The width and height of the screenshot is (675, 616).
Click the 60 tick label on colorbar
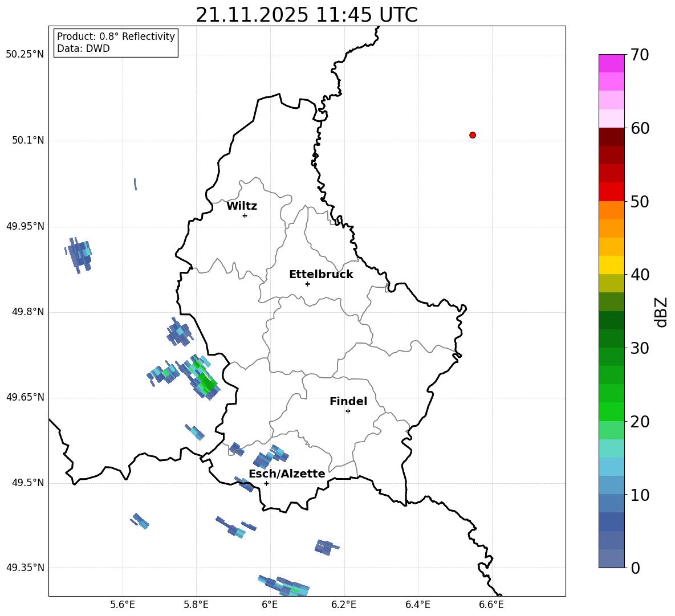point(640,128)
